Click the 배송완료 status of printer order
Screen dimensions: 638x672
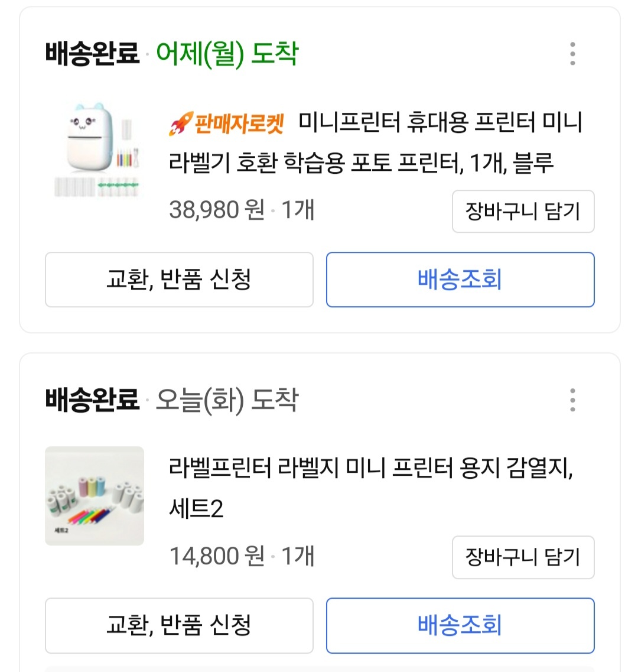[x=92, y=54]
